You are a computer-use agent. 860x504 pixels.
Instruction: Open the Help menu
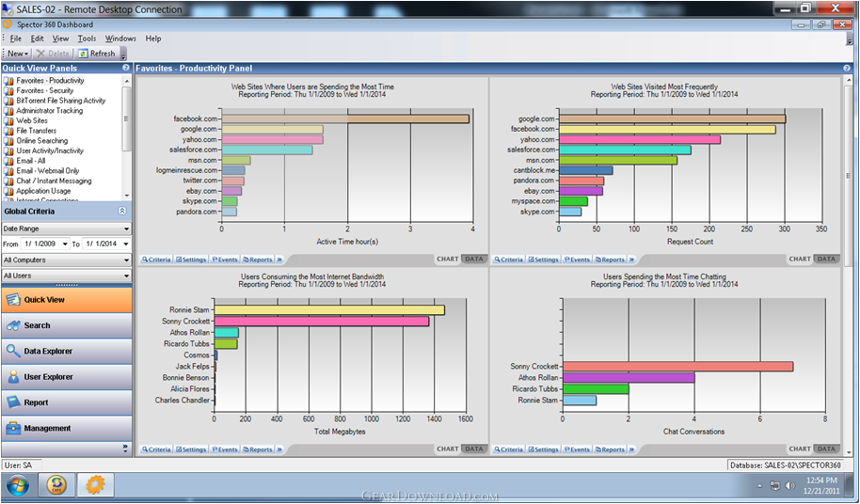point(153,39)
